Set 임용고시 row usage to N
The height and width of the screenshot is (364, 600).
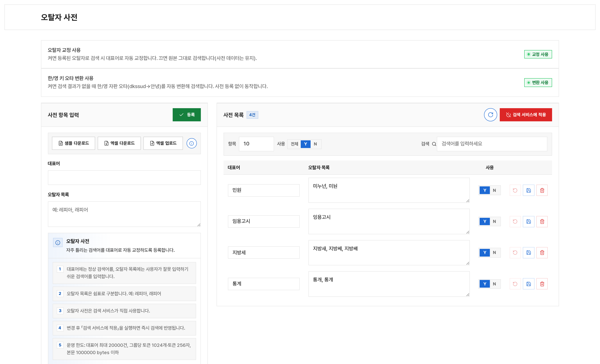[494, 221]
